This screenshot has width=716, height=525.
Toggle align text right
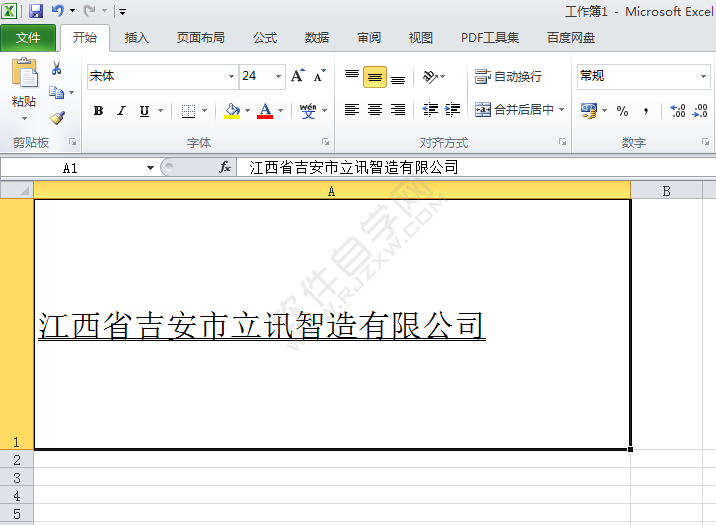coord(398,110)
